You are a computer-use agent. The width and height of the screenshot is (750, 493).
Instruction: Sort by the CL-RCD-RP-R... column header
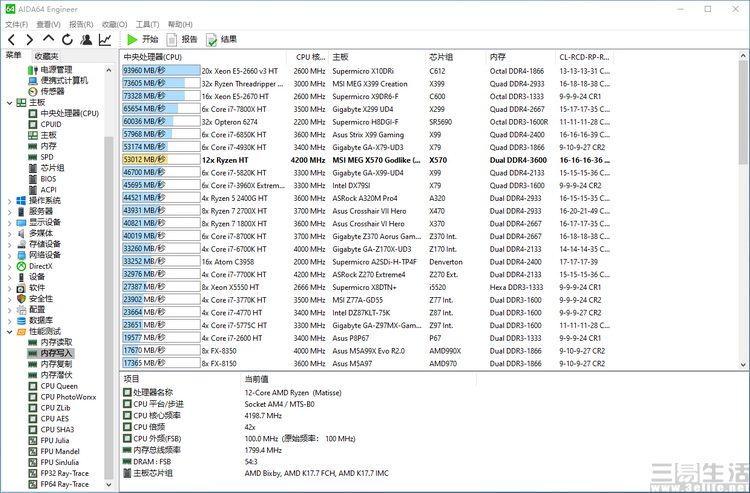click(585, 57)
